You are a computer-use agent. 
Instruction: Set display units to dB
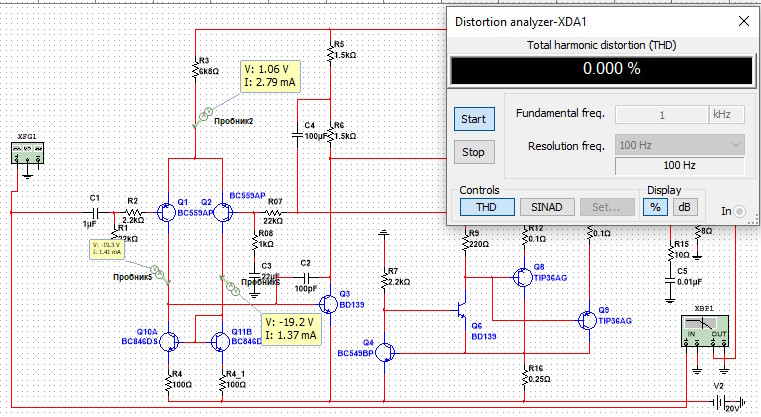point(685,207)
